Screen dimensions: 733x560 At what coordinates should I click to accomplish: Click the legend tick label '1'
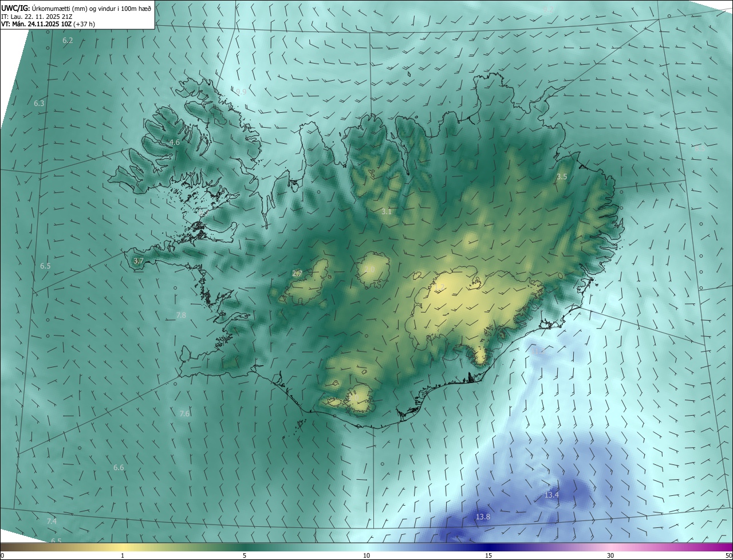click(123, 555)
